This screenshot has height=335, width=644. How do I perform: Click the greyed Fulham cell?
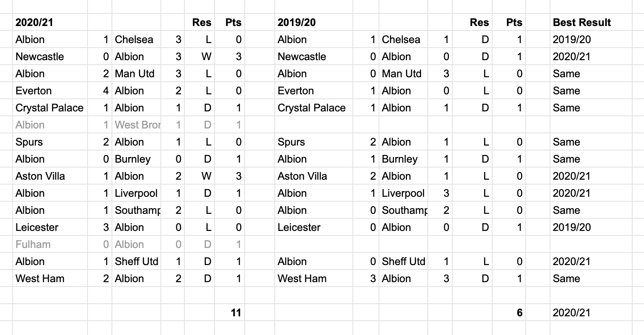[x=50, y=244]
